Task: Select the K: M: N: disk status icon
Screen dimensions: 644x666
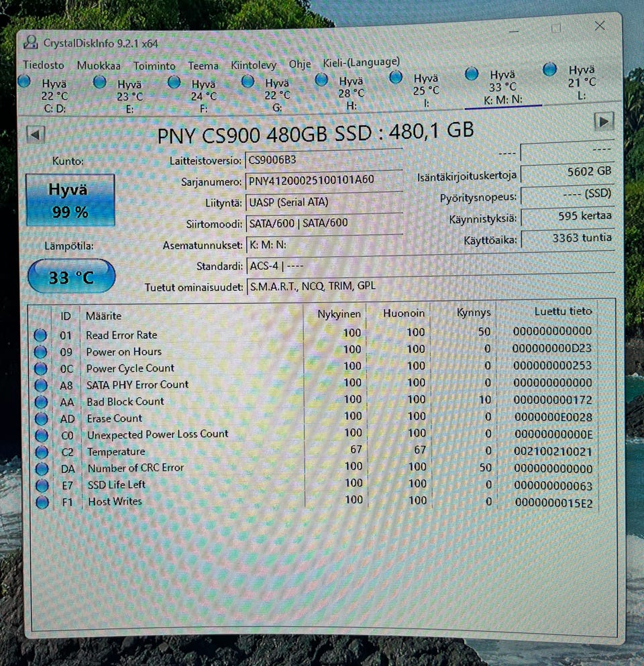Action: [472, 74]
